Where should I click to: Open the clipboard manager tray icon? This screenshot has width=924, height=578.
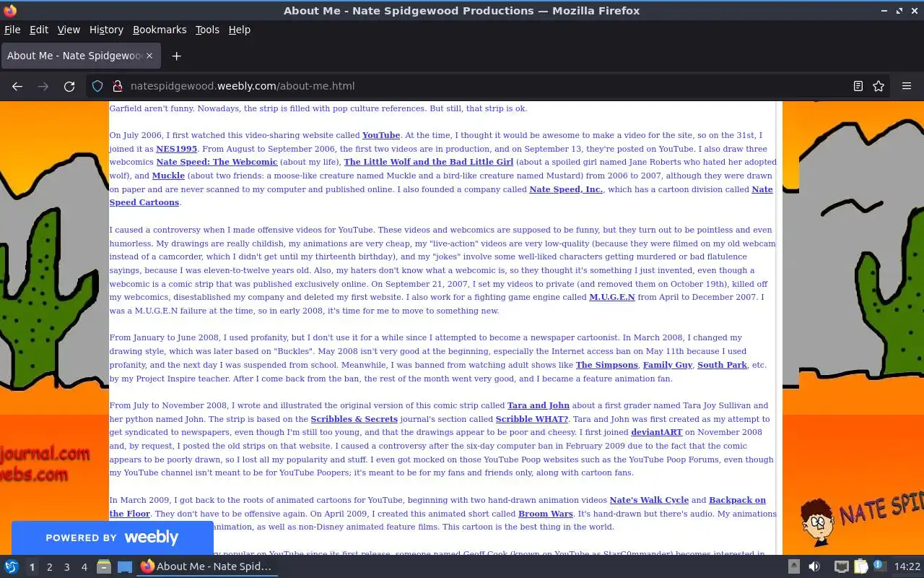coord(860,566)
